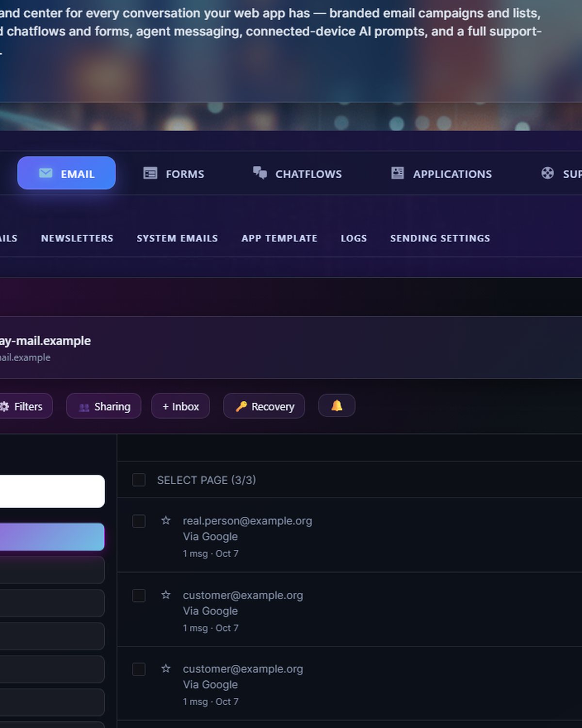This screenshot has width=582, height=728.
Task: Open the Recovery button
Action: 264,406
